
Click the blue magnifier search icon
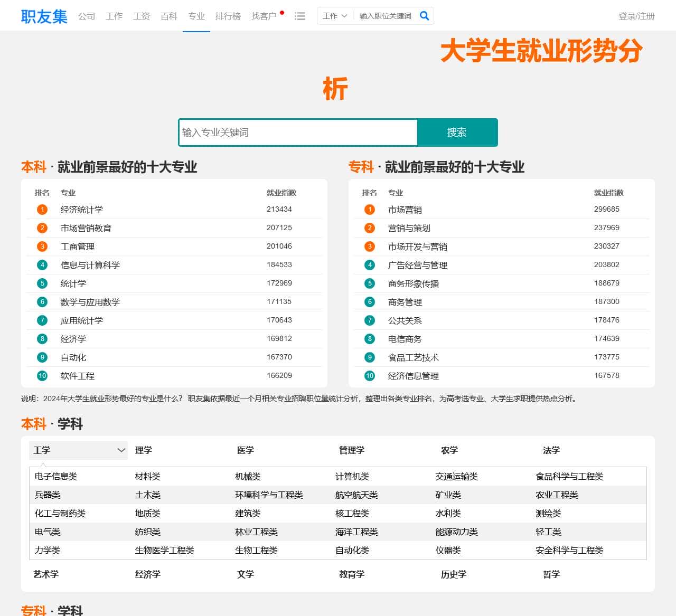pyautogui.click(x=424, y=16)
